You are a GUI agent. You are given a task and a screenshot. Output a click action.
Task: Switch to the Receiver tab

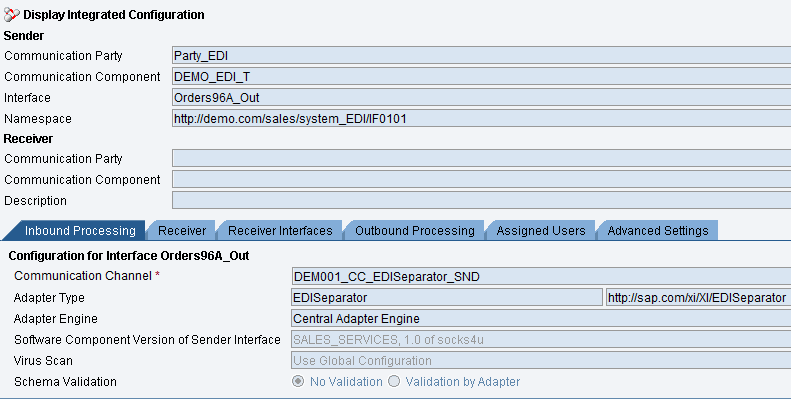coord(182,231)
